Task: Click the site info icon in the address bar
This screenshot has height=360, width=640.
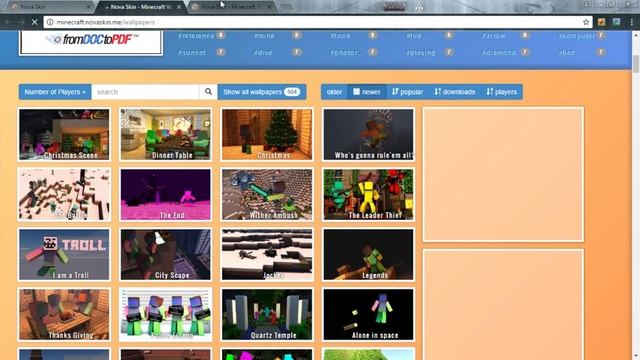Action: click(x=50, y=22)
